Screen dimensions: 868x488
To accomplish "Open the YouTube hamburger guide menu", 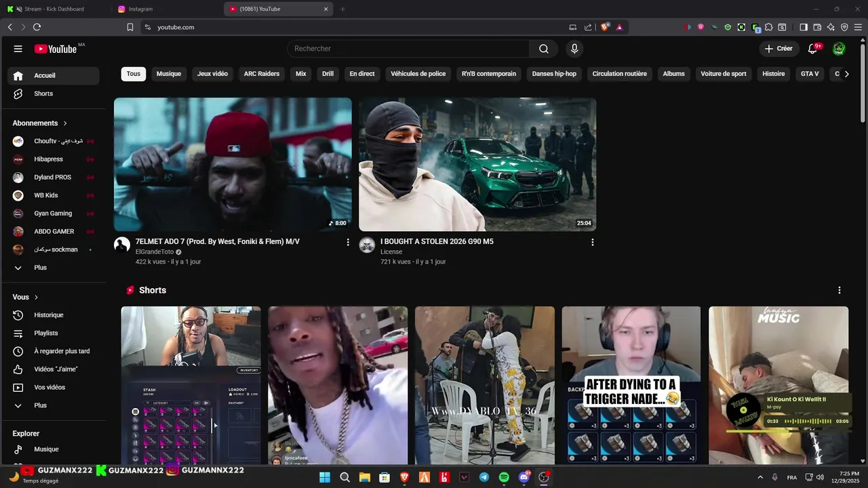I will pos(18,49).
